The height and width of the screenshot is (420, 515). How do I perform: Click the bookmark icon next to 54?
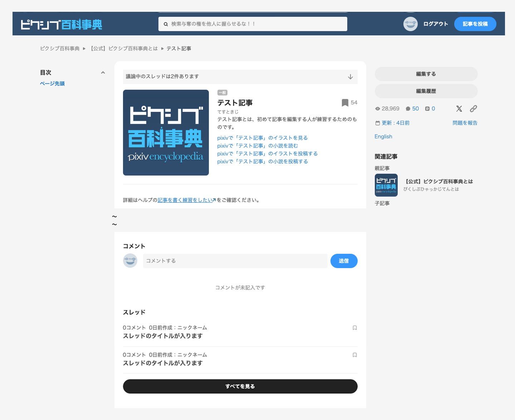(x=345, y=103)
